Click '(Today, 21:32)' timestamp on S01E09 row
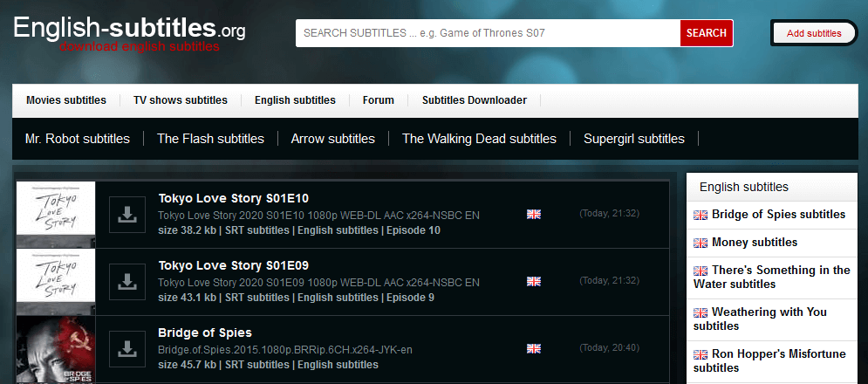The width and height of the screenshot is (868, 384). [x=610, y=280]
